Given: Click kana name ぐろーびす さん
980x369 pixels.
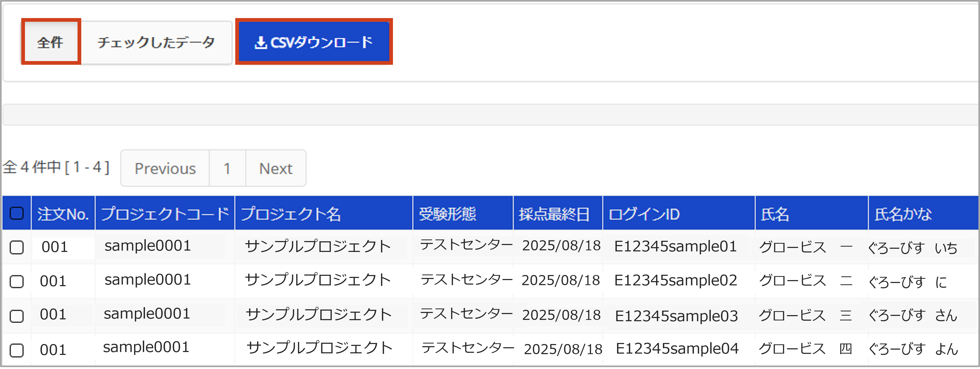Looking at the screenshot, I should coord(913,315).
